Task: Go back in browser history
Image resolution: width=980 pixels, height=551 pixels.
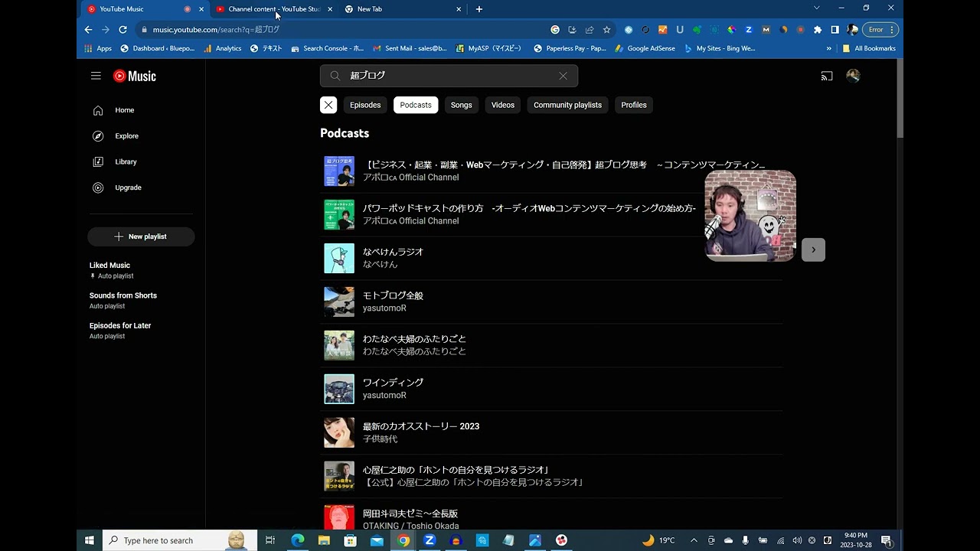Action: pos(88,30)
